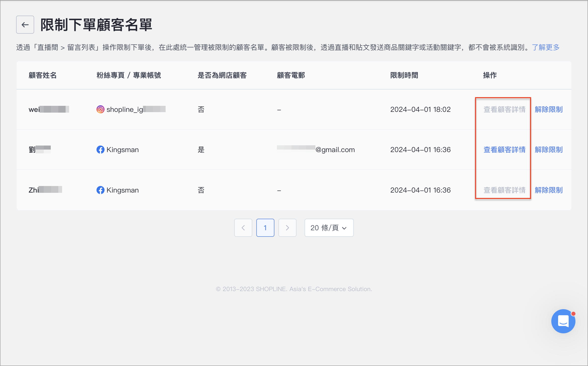Click the 顧客姓名 column header
The height and width of the screenshot is (366, 588).
click(43, 75)
